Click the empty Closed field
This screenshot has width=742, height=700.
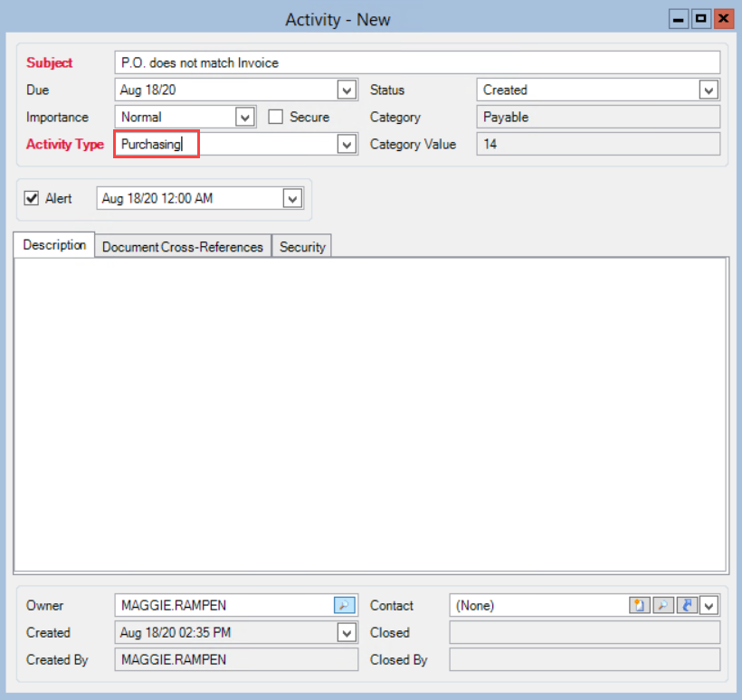(x=585, y=632)
